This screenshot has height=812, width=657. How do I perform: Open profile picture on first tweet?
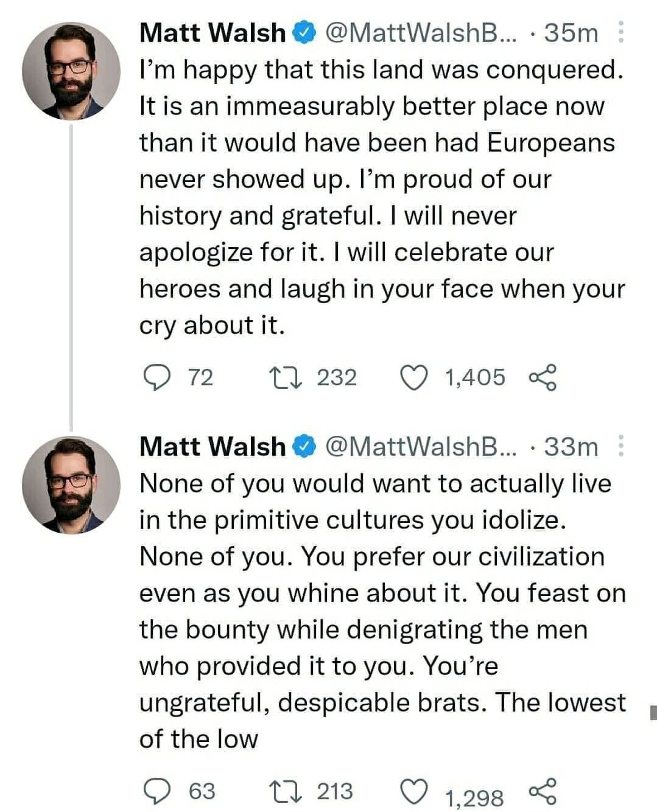point(71,71)
